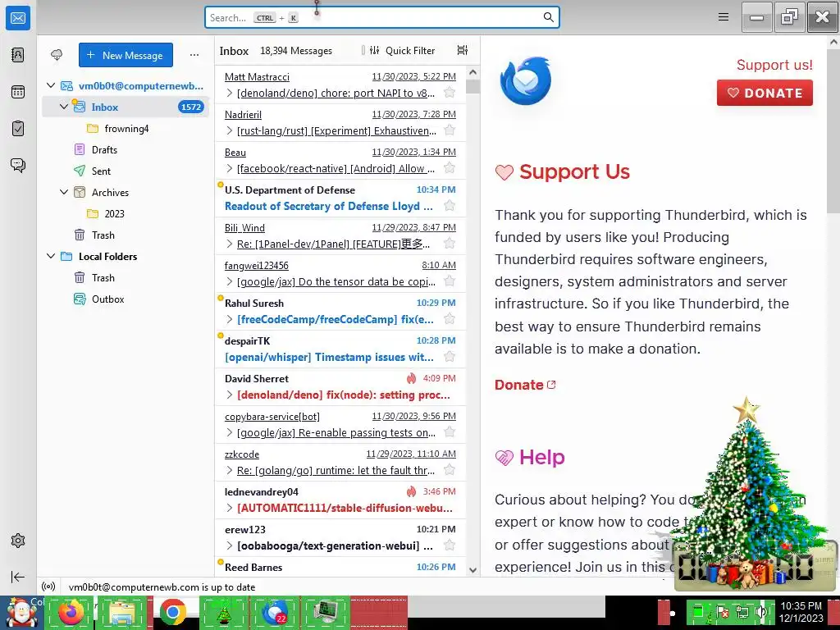The height and width of the screenshot is (630, 840).
Task: Open the Thunderbird app menu
Action: [724, 17]
